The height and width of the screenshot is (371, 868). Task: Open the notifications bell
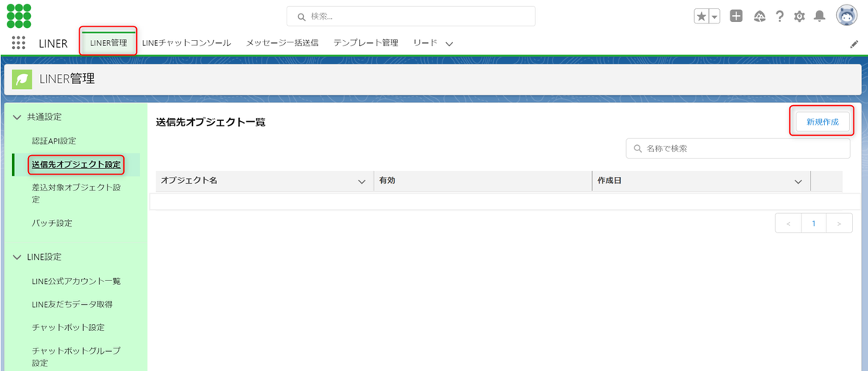coord(820,17)
